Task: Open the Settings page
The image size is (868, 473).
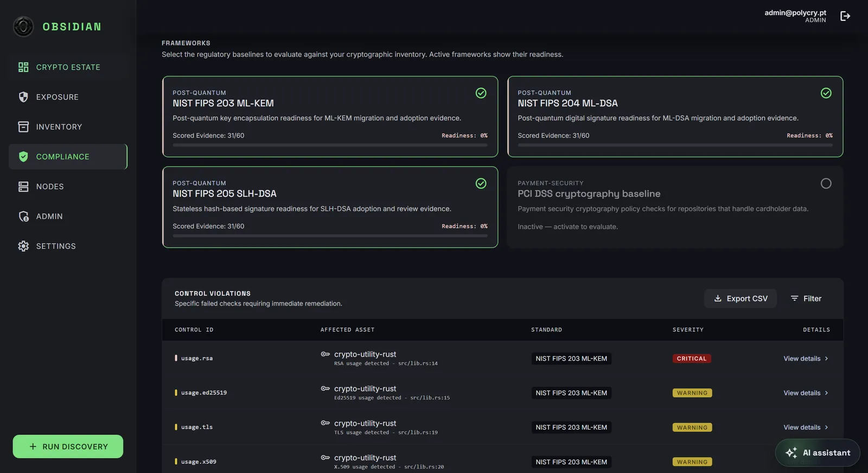Action: point(68,246)
